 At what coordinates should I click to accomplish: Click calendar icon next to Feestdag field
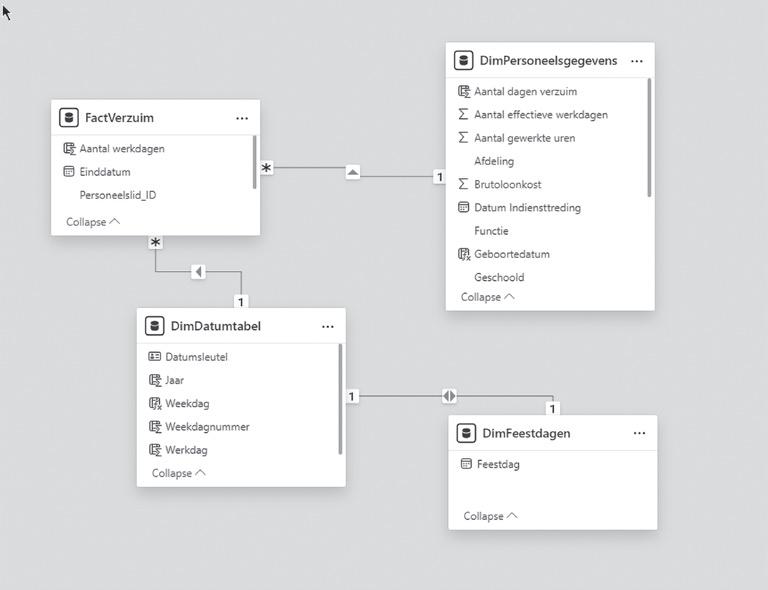coord(466,464)
